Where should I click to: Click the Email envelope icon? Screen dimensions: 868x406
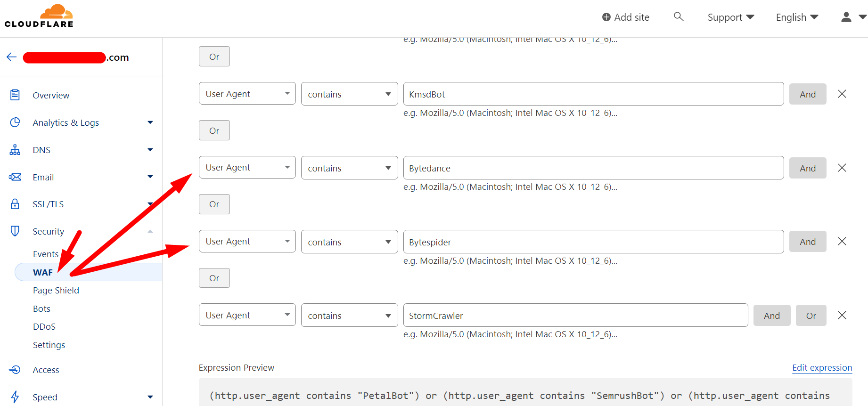[x=15, y=177]
